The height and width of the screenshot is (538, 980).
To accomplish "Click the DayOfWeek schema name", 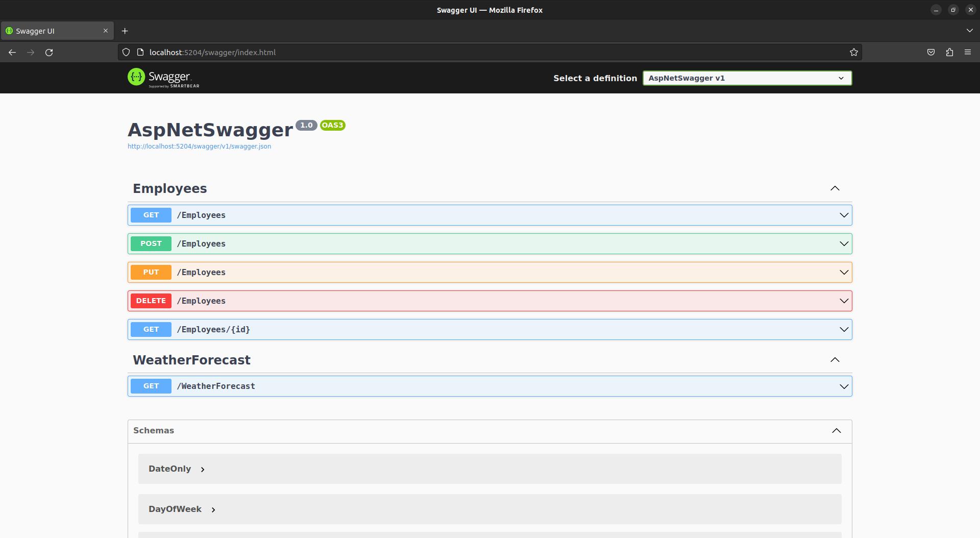I will (x=175, y=509).
